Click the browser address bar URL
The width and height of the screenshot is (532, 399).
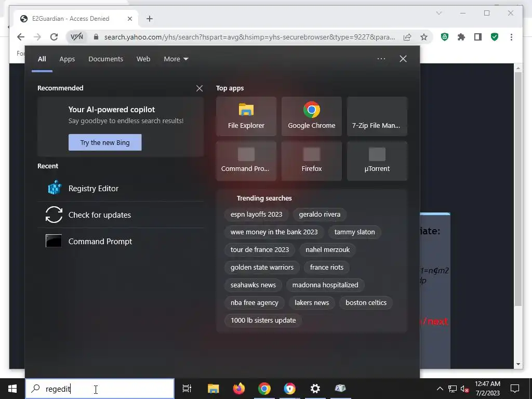(x=249, y=37)
